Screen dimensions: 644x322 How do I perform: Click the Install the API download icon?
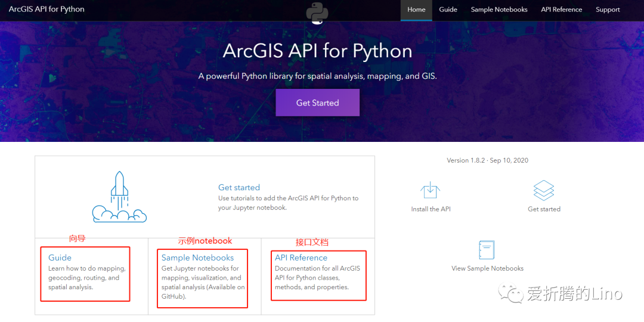point(431,191)
